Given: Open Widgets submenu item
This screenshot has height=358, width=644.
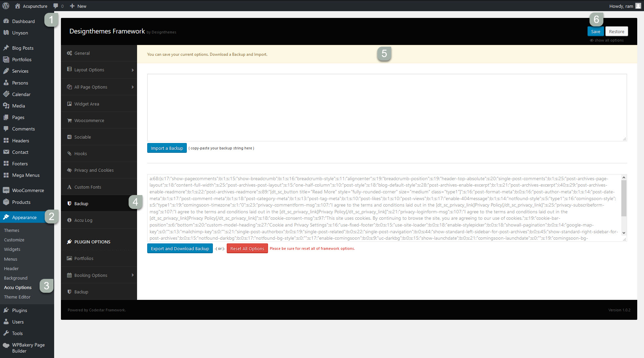Looking at the screenshot, I should 12,249.
